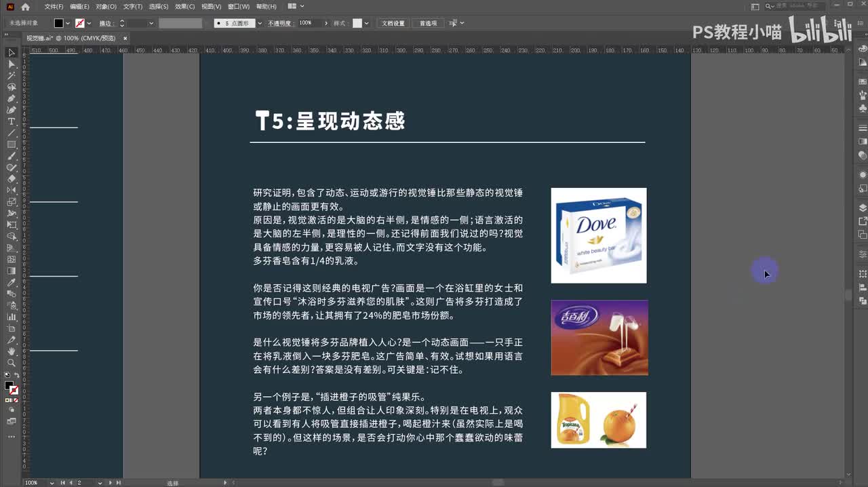Open the Layers panel icon
868x487 pixels.
(863, 208)
